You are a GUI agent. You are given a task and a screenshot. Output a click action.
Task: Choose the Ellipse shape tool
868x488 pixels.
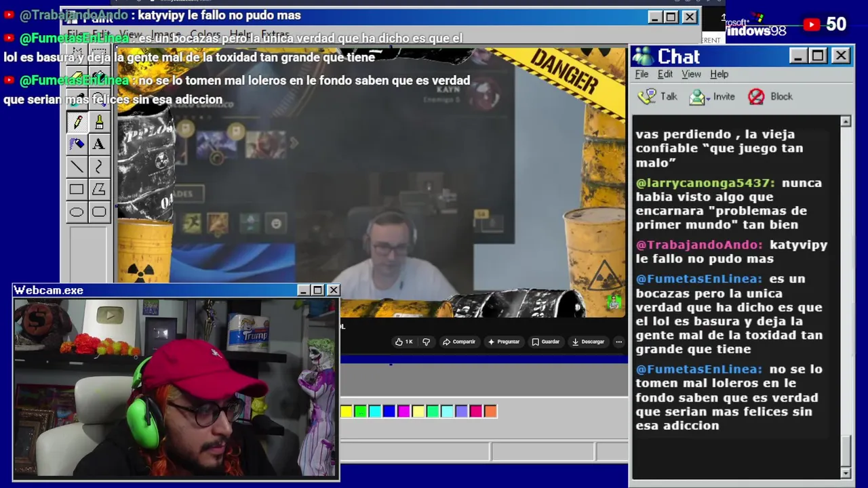(x=77, y=212)
